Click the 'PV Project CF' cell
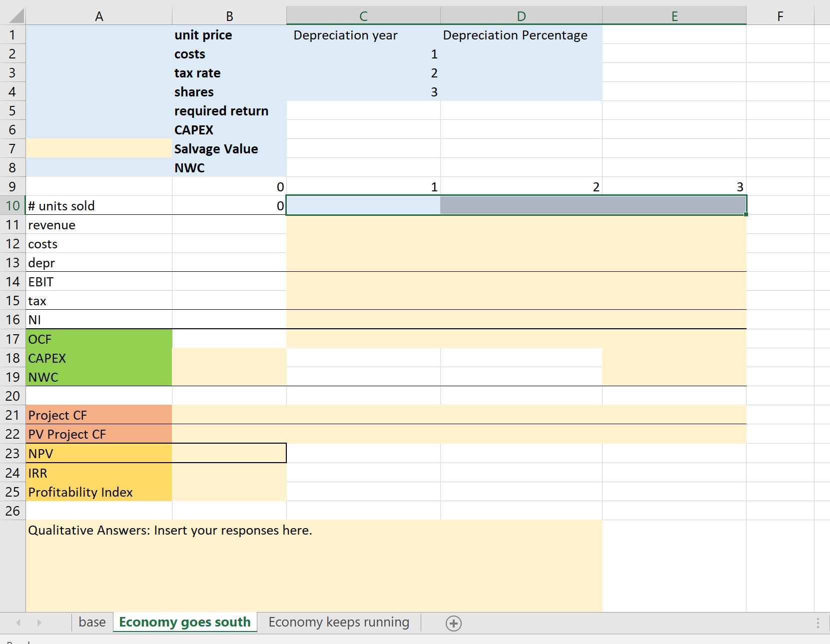This screenshot has height=644, width=830. coord(99,434)
